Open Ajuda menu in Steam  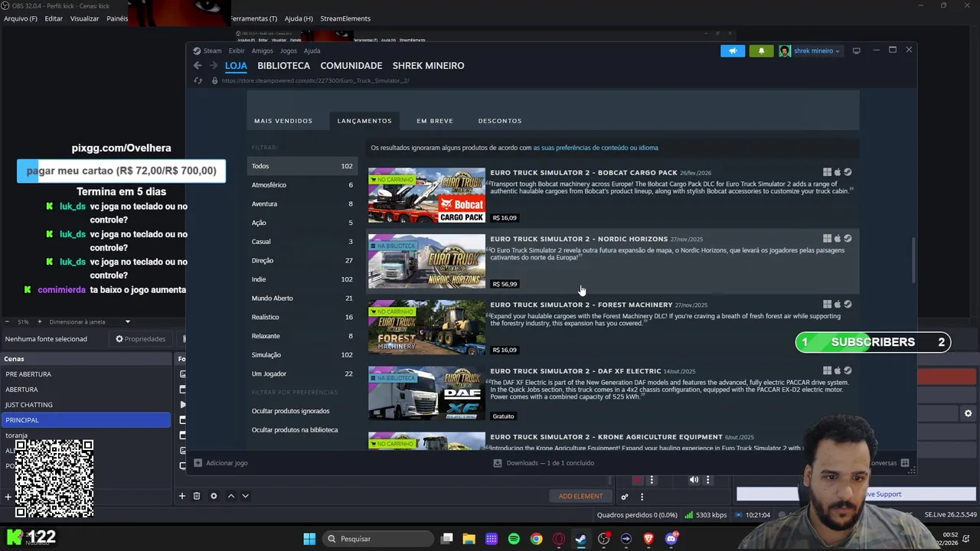click(x=312, y=51)
